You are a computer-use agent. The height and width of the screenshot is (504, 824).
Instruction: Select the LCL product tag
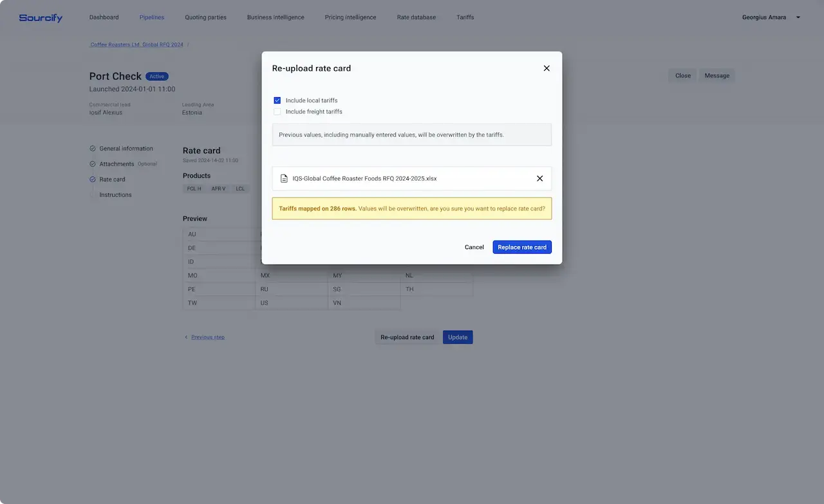(x=240, y=189)
